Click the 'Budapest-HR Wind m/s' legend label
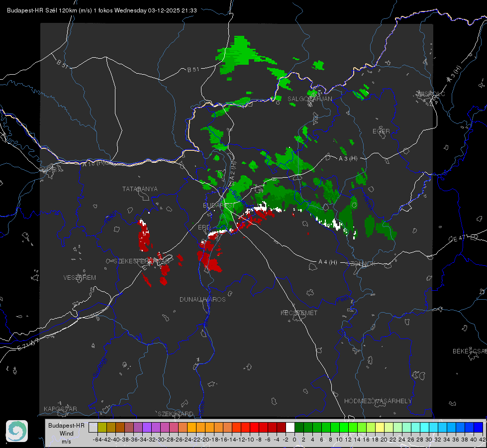This screenshot has height=448, width=487. tap(66, 433)
